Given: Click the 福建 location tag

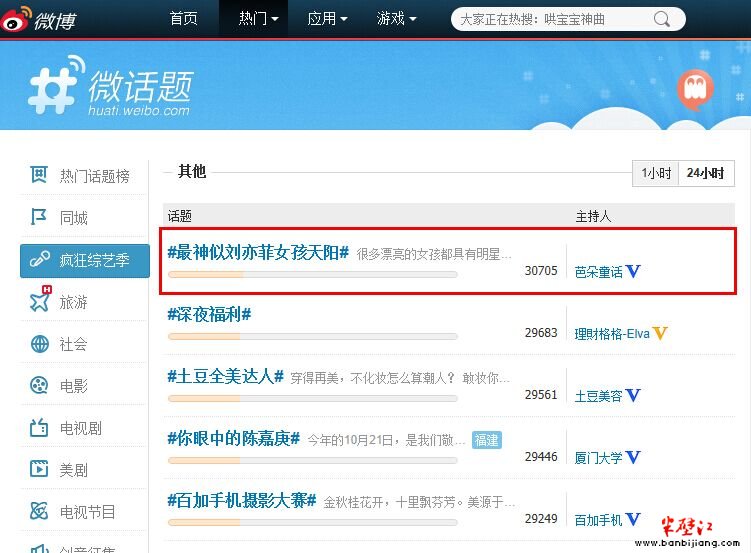Looking at the screenshot, I should tap(487, 440).
